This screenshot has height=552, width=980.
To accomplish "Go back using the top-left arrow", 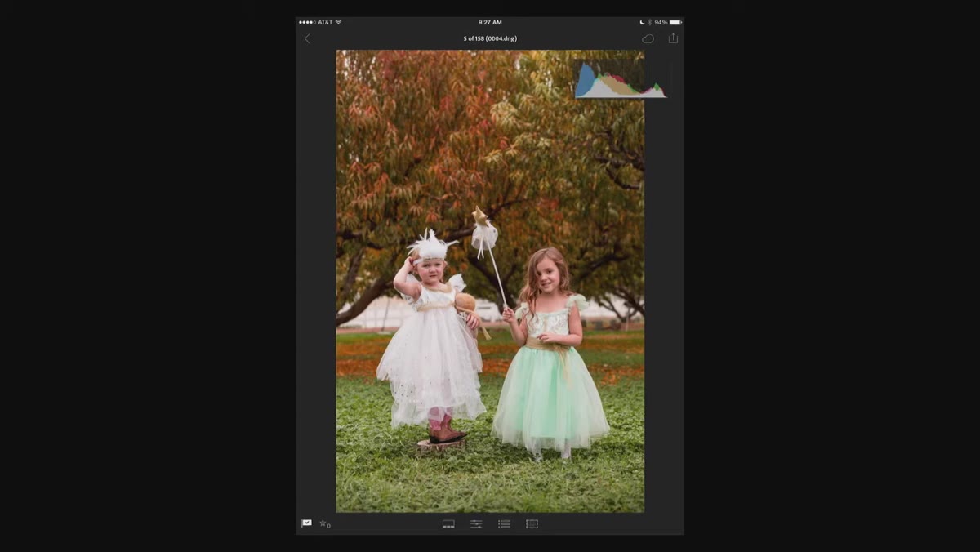I will tap(307, 38).
